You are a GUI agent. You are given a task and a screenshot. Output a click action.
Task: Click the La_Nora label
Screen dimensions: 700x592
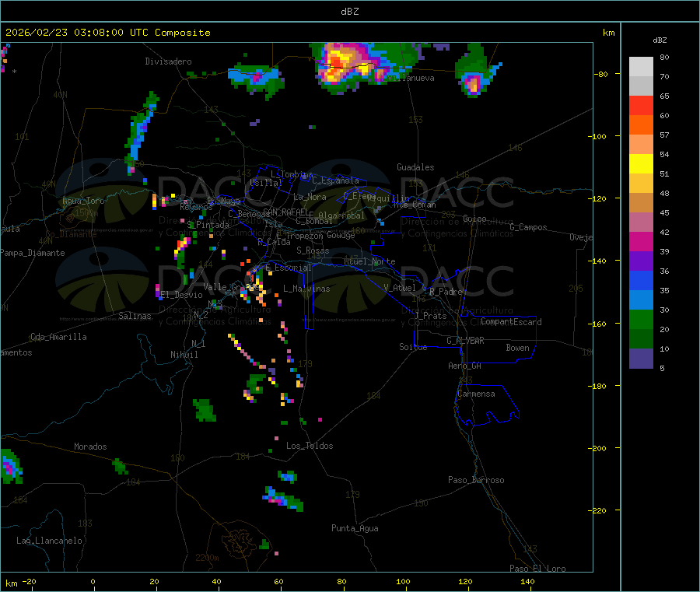[x=310, y=197]
